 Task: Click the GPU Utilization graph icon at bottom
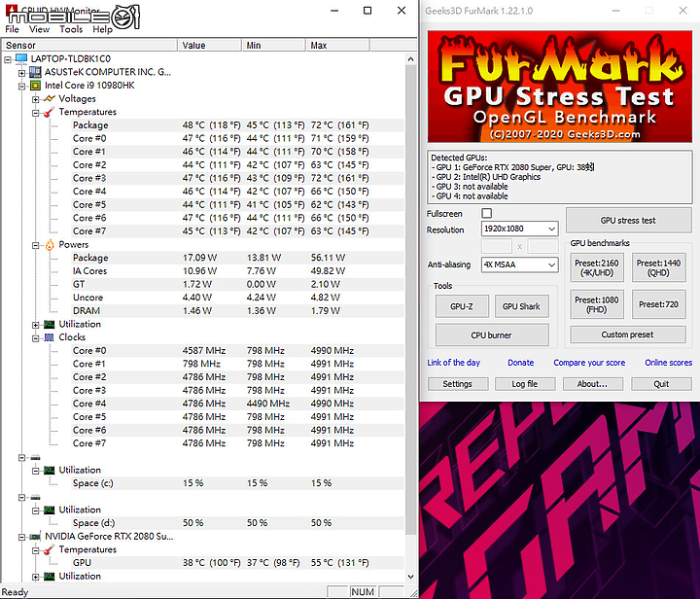pyautogui.click(x=50, y=577)
